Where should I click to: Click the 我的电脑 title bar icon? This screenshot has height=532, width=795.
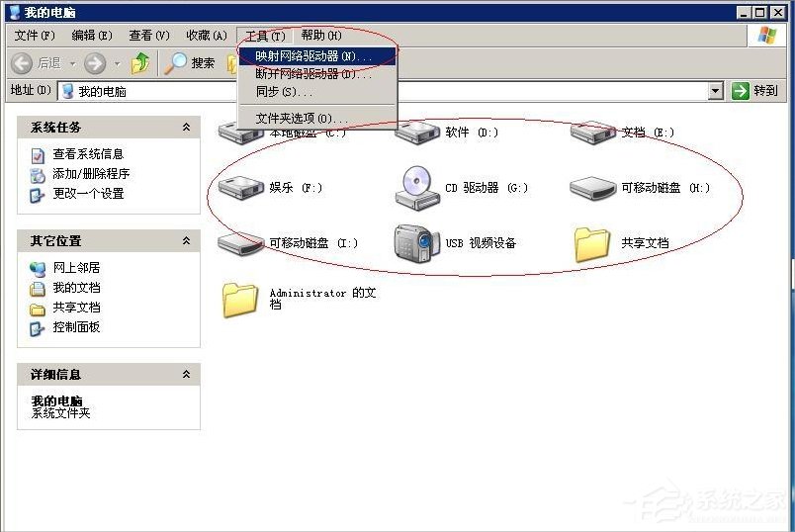point(15,12)
